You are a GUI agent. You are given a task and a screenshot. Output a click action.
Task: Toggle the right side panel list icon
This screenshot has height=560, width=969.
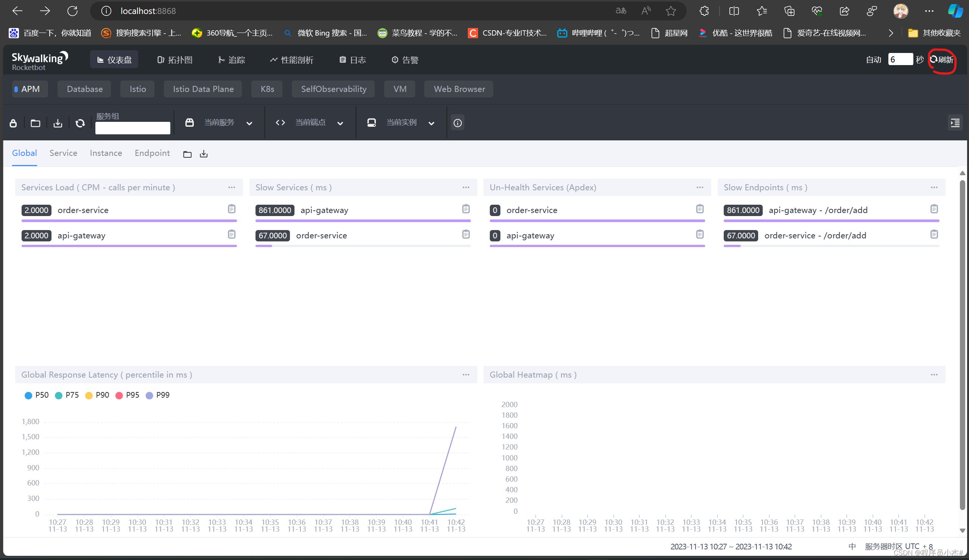tap(955, 123)
